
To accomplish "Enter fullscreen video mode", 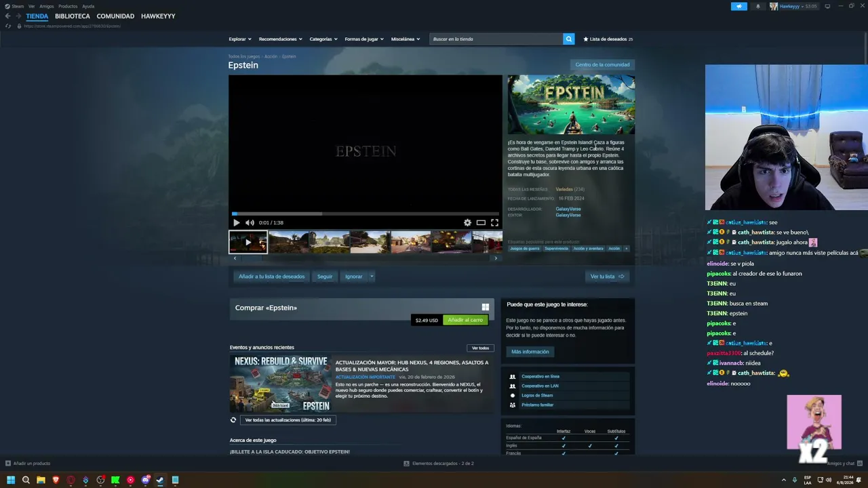I will pyautogui.click(x=494, y=222).
